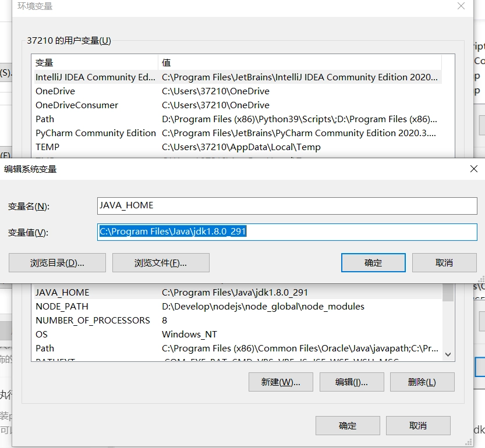The width and height of the screenshot is (485, 448).
Task: Select the user Path variable with Python39 Scripts
Action: 238,119
